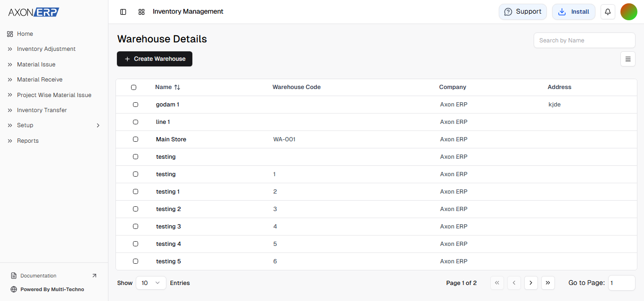Click the globe icon by Powered By
This screenshot has width=644, height=301.
14,289
